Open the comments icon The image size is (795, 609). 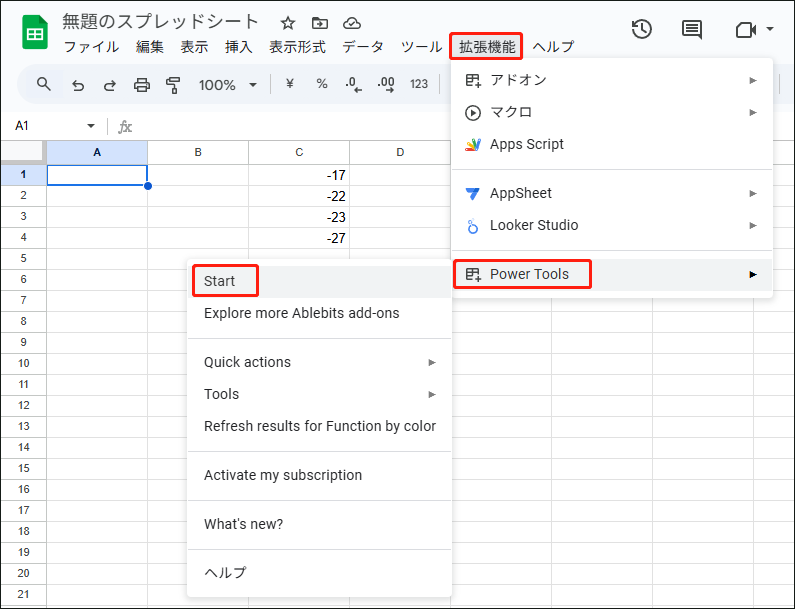[692, 30]
